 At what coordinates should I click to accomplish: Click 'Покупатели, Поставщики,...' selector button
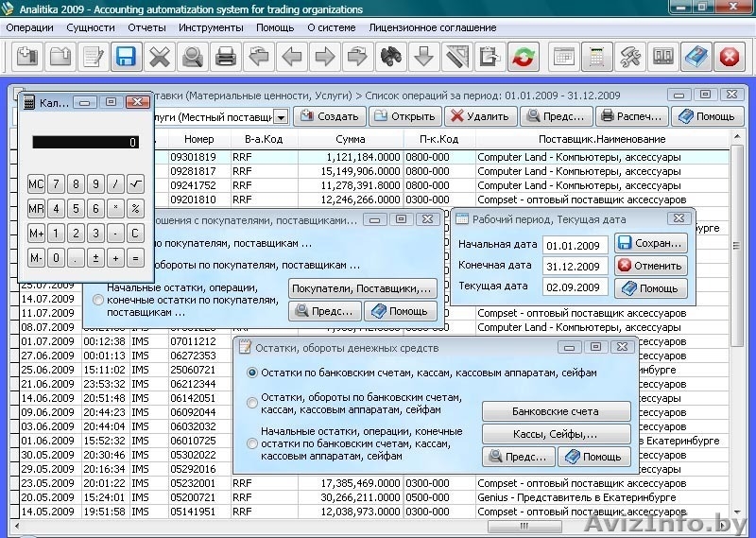pyautogui.click(x=362, y=287)
